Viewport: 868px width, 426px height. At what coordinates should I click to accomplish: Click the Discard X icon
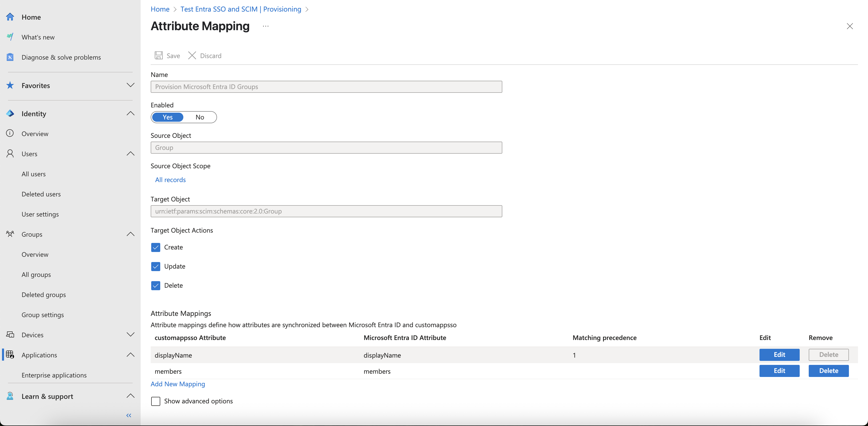tap(192, 56)
